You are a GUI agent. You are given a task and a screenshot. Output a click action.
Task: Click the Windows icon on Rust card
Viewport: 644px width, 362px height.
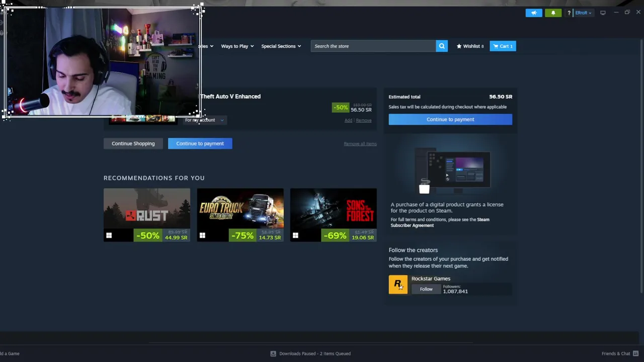coord(109,235)
